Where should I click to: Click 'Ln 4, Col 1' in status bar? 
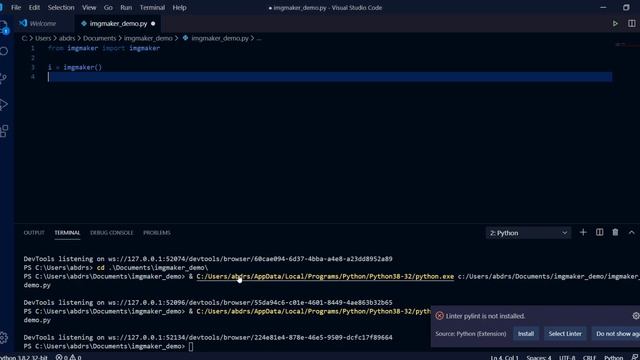coord(504,357)
